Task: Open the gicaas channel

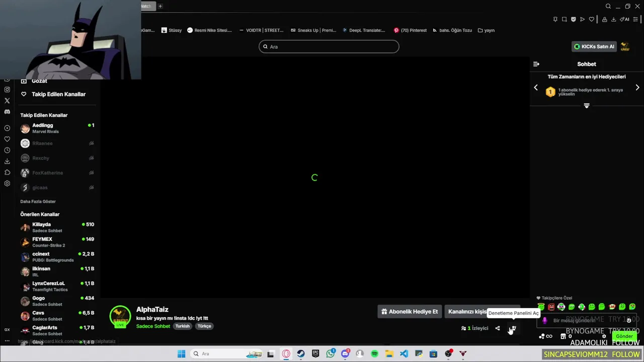Action: point(57,187)
